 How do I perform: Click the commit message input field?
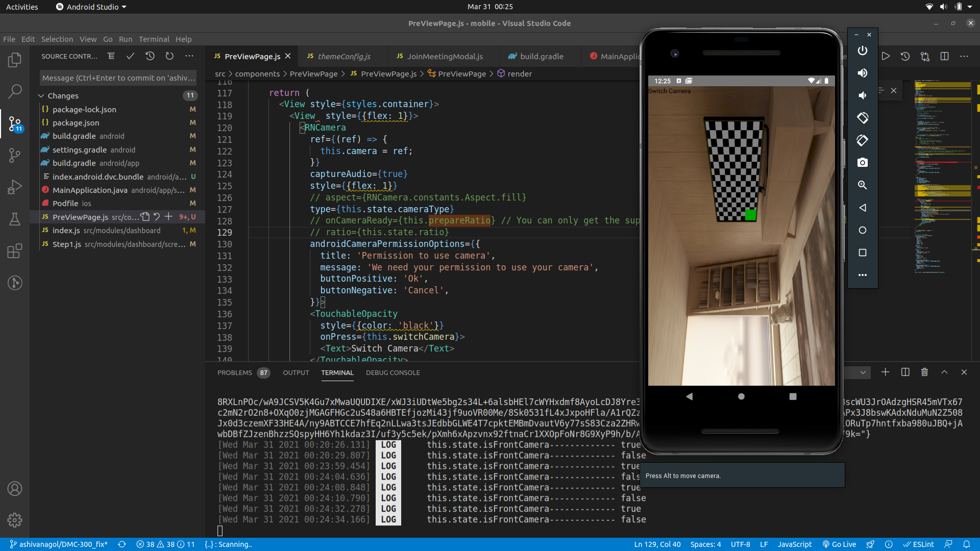pyautogui.click(x=118, y=78)
